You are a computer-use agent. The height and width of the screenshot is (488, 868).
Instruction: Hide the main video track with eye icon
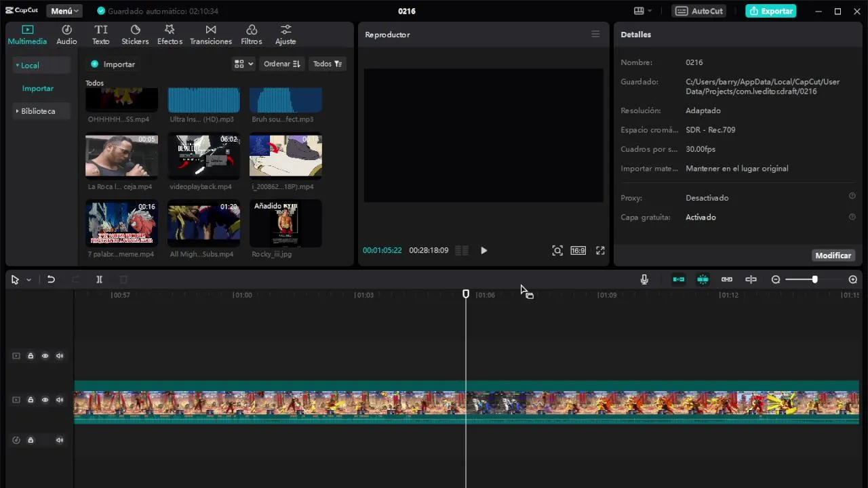pos(45,400)
